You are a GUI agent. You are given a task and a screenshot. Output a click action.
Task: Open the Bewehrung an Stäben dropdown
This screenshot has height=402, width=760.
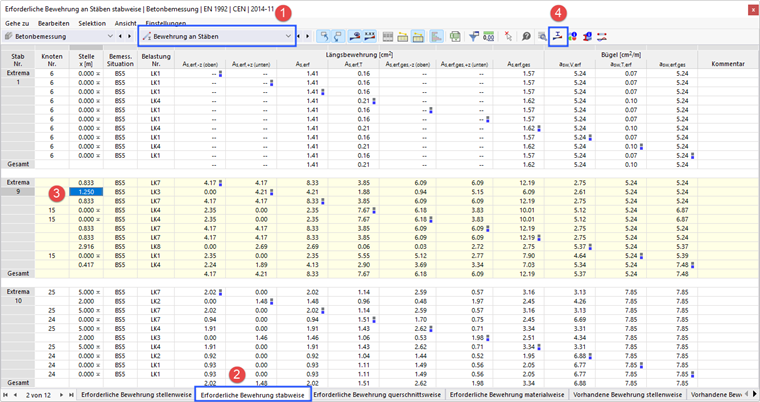pos(217,36)
